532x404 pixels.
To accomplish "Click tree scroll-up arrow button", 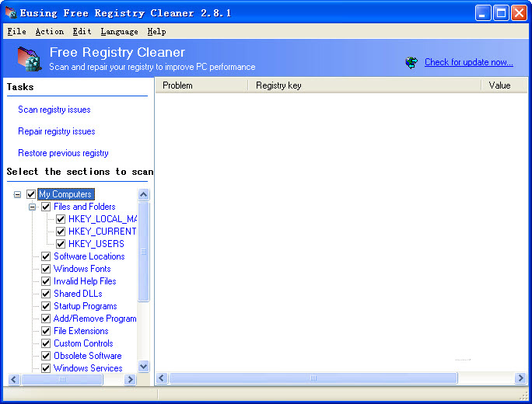I will (143, 195).
